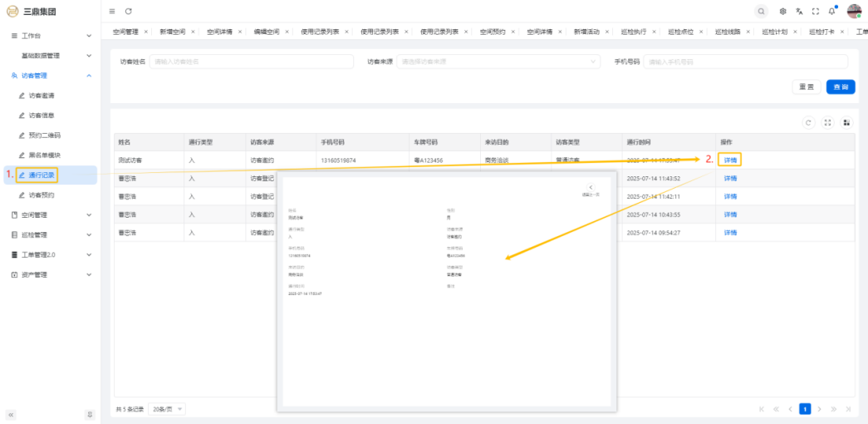Open settings via the gear icon
Viewport: 868px width, 424px height.
click(783, 11)
